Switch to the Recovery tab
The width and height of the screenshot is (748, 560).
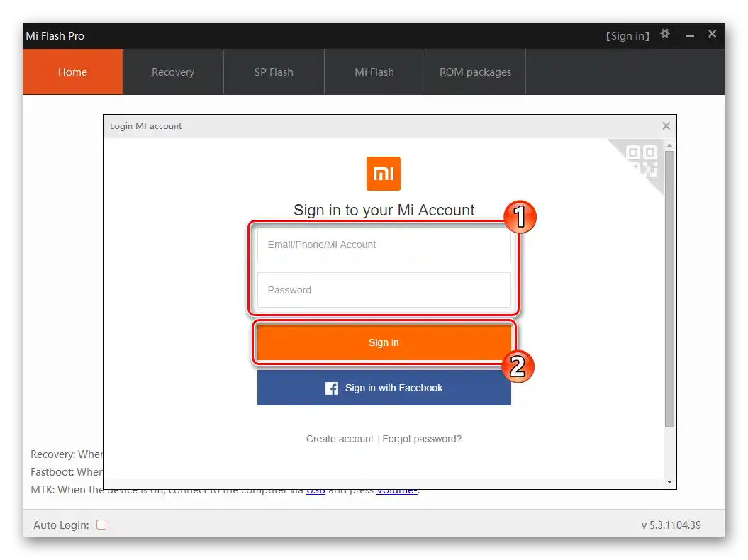click(x=173, y=72)
